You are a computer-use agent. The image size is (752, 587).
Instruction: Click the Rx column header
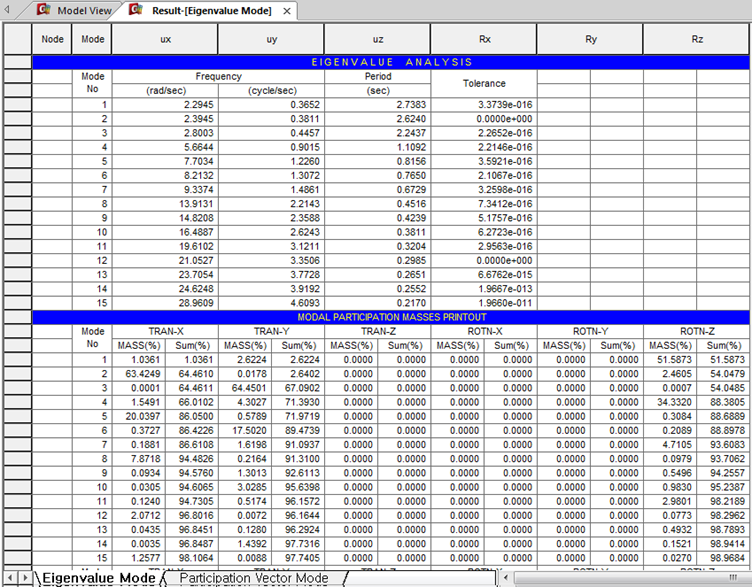[484, 39]
